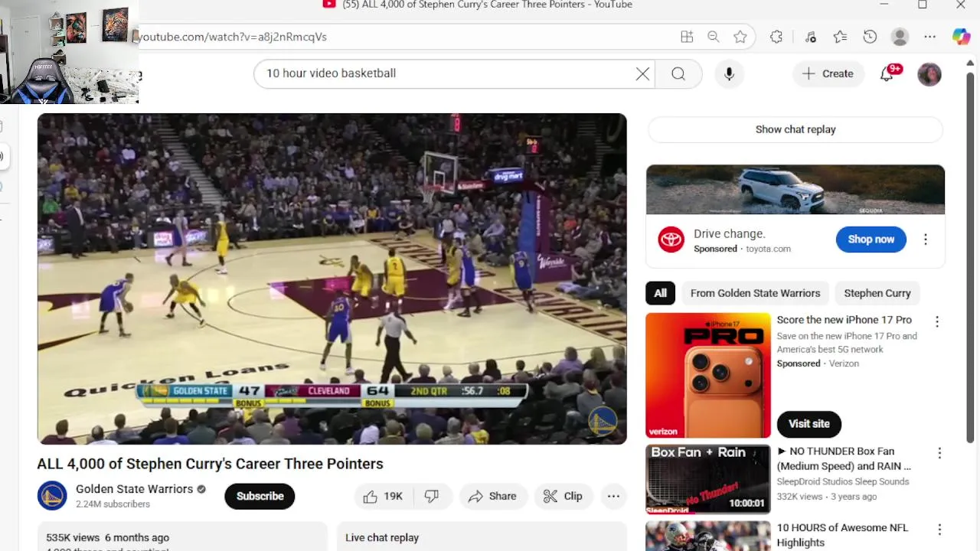Open the browser favorites list icon
Viewport: 980px width, 551px height.
840,37
